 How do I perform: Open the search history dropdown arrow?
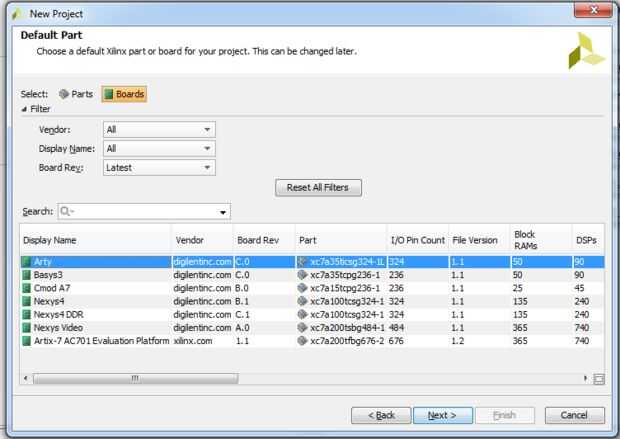(x=223, y=212)
